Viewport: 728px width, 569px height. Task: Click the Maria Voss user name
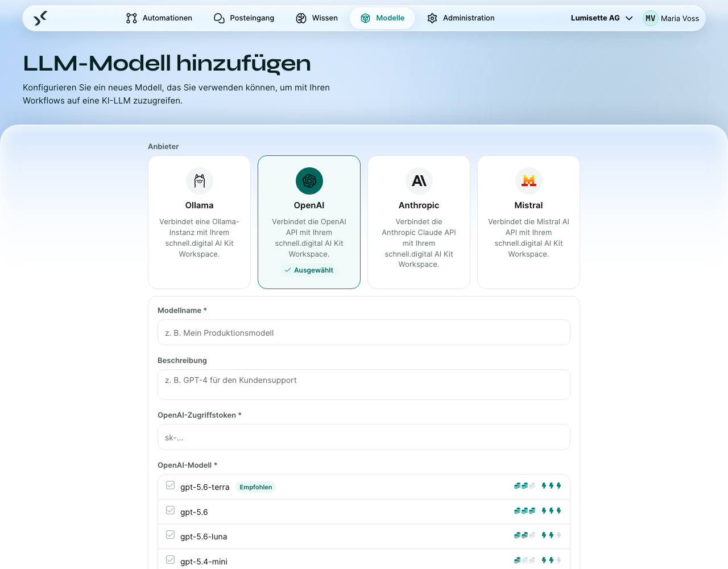680,18
